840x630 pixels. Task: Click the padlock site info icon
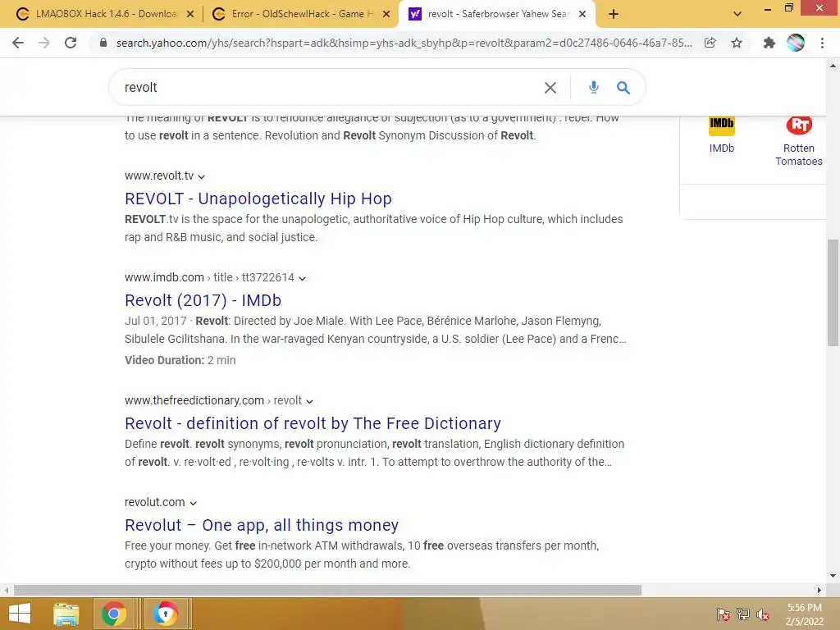[103, 43]
